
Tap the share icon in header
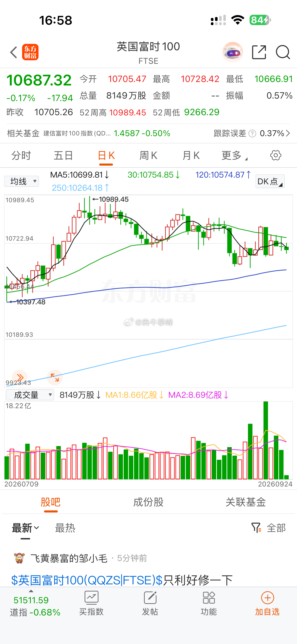[x=259, y=52]
